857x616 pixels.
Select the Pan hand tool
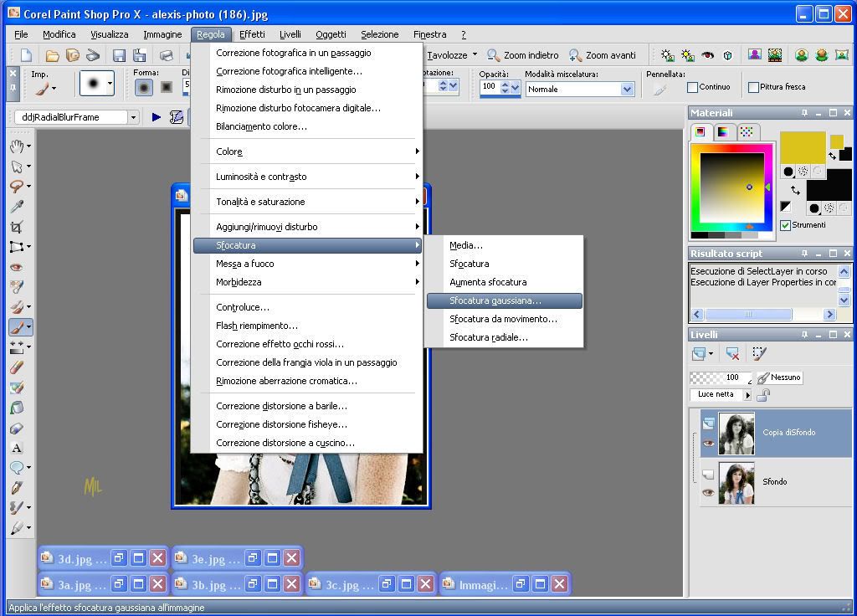17,146
